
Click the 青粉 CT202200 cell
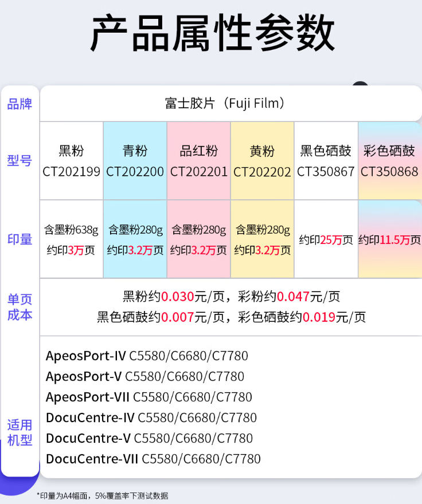135,161
